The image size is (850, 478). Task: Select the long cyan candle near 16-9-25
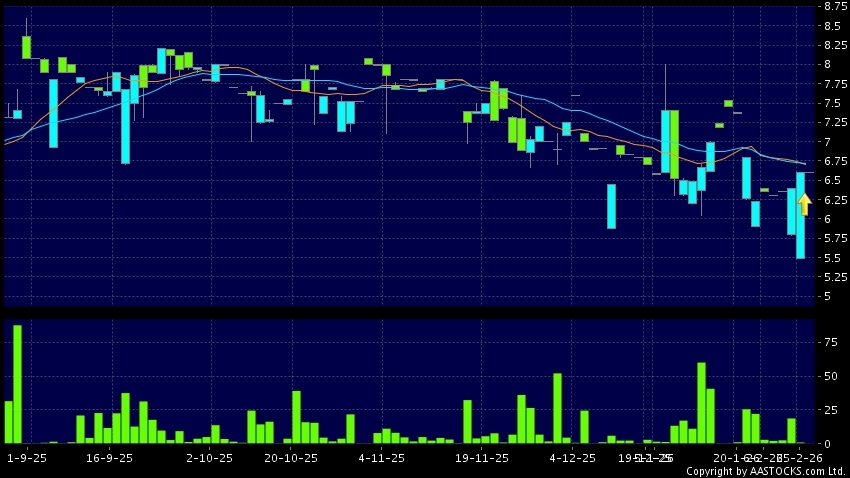pyautogui.click(x=125, y=127)
